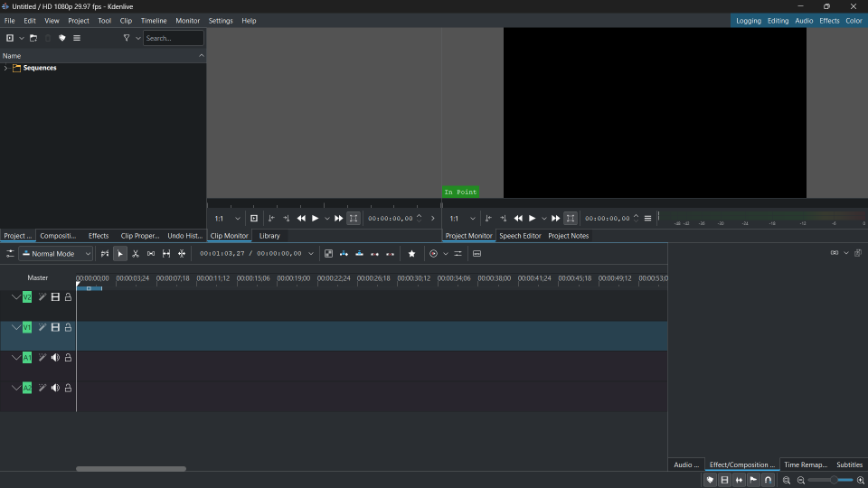
Task: Switch to the Library tab
Action: (x=269, y=236)
